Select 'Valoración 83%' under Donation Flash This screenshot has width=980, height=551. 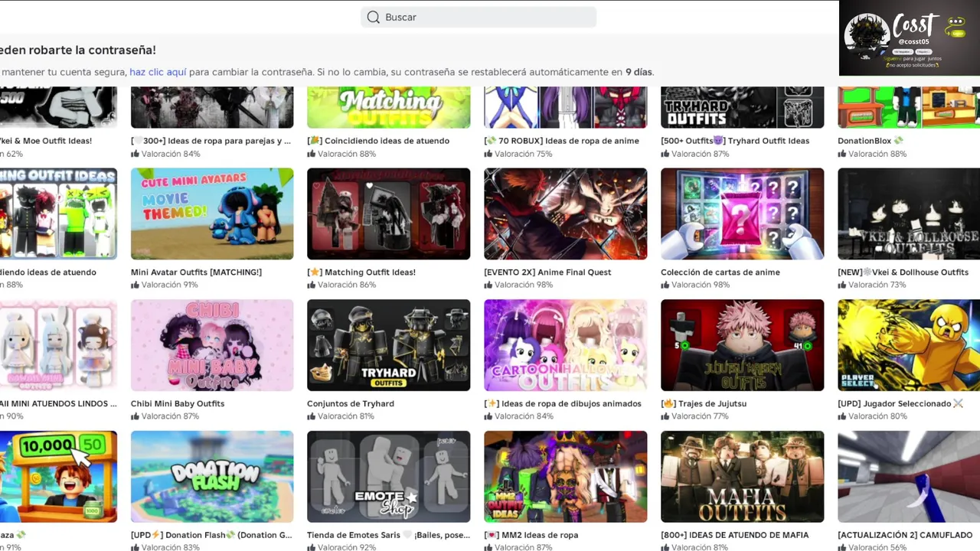coord(170,547)
